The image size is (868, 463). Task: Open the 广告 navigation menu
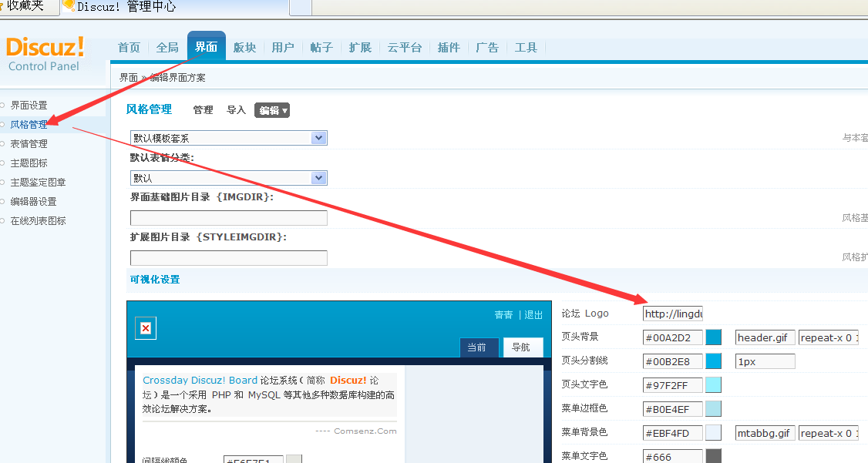[x=487, y=48]
